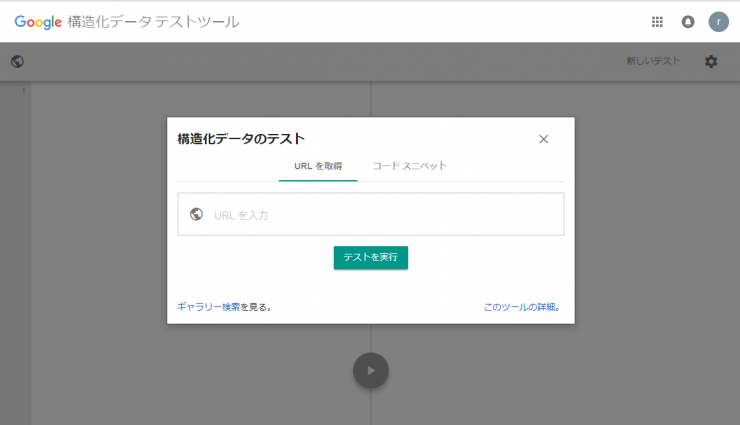
Task: Click the globe icon inside the URL field
Action: click(196, 214)
